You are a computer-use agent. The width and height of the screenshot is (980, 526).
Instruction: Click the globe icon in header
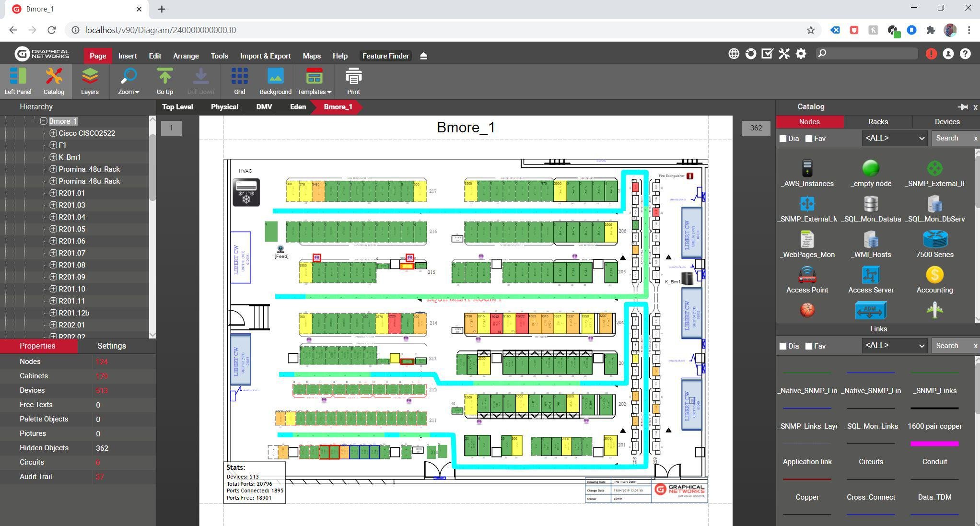click(734, 54)
